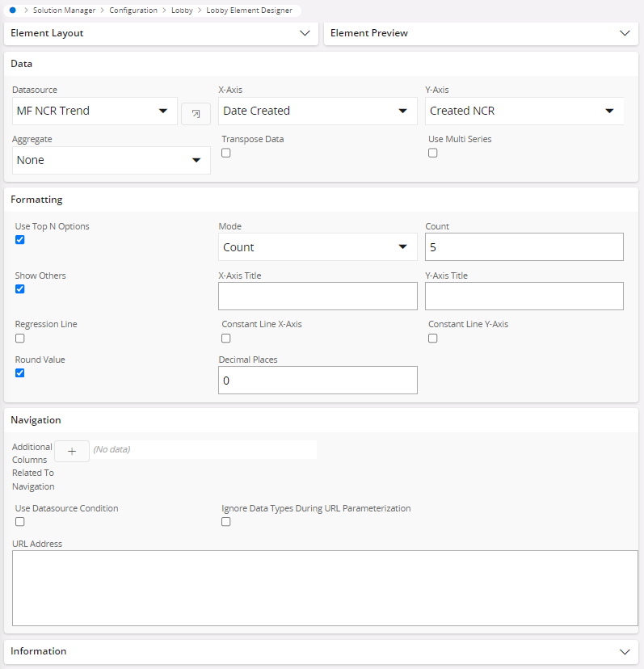The width and height of the screenshot is (644, 669).
Task: Collapse the Element Layout section
Action: coord(305,33)
